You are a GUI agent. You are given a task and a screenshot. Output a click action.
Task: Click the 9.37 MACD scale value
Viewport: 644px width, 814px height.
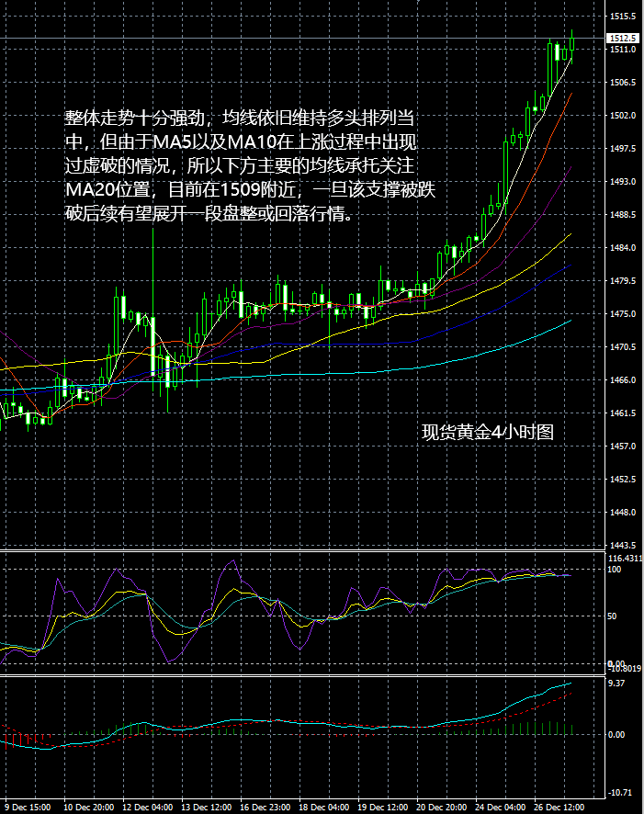pos(616,684)
